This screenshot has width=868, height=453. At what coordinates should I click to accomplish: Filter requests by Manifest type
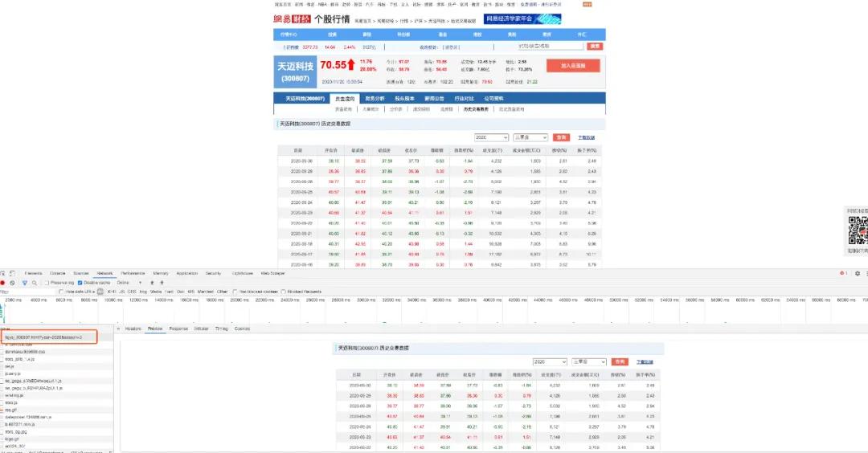click(206, 292)
